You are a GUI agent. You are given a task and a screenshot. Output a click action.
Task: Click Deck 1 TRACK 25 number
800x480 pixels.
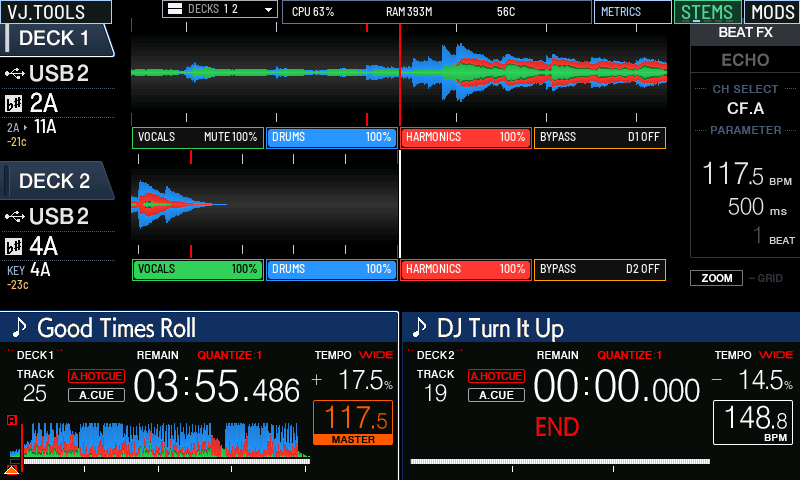[x=35, y=393]
